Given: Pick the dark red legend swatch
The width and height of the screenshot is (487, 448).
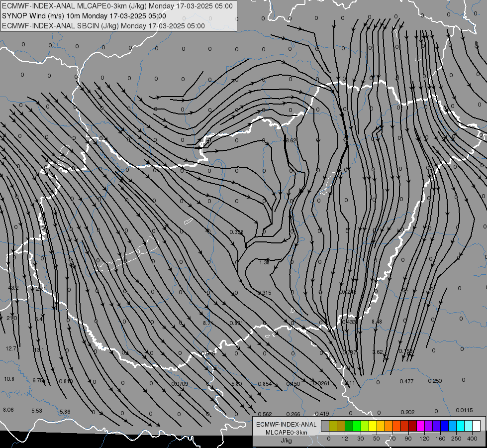Looking at the screenshot, I should (413, 426).
